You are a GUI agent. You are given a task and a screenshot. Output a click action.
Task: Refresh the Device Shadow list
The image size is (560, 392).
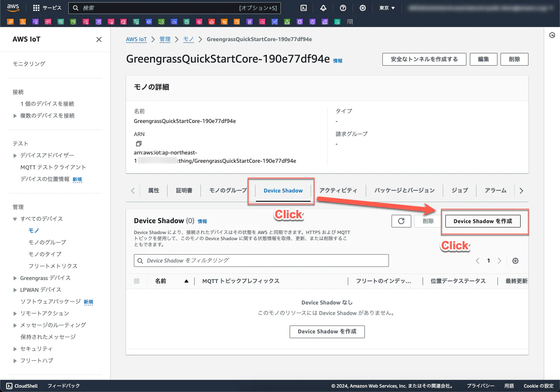(401, 221)
